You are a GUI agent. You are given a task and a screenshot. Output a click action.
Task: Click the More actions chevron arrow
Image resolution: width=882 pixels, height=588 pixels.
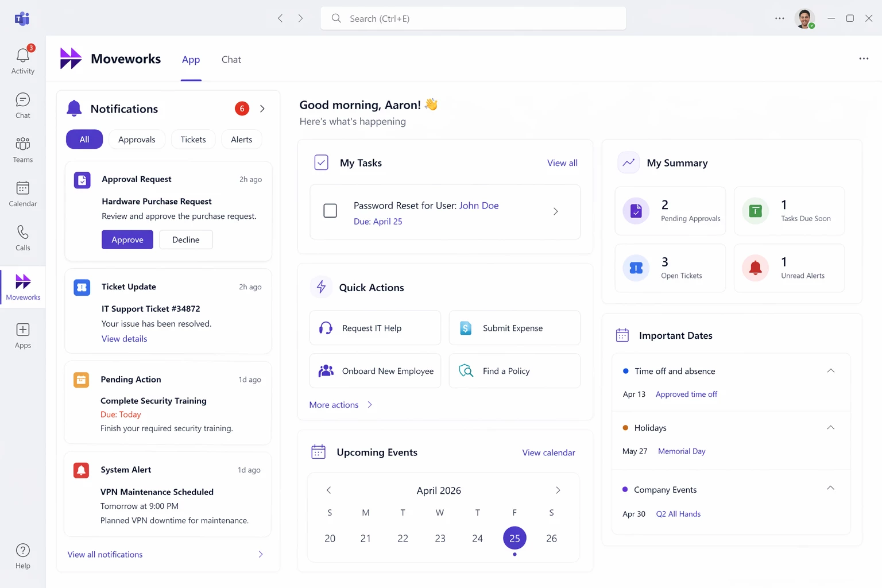[x=370, y=405]
